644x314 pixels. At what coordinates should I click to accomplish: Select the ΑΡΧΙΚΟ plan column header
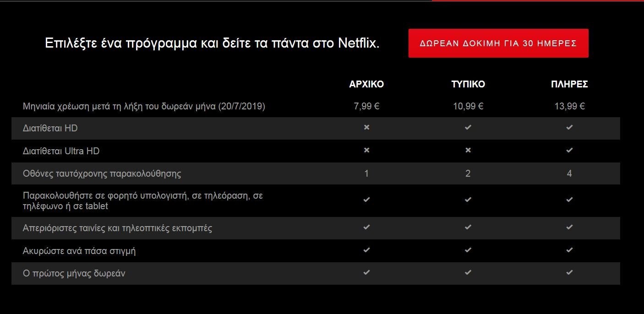point(366,84)
